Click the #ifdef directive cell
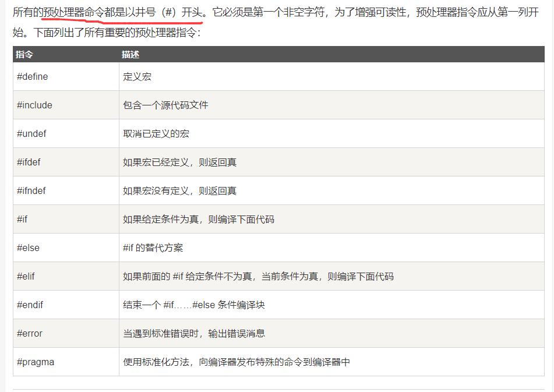Viewport: 554px width, 392px height. tap(29, 163)
